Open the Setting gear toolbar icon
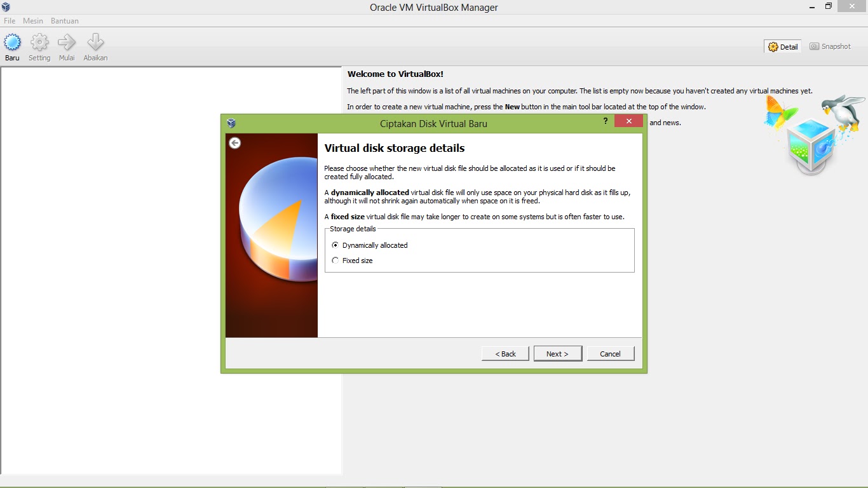The width and height of the screenshot is (868, 488). click(x=39, y=43)
